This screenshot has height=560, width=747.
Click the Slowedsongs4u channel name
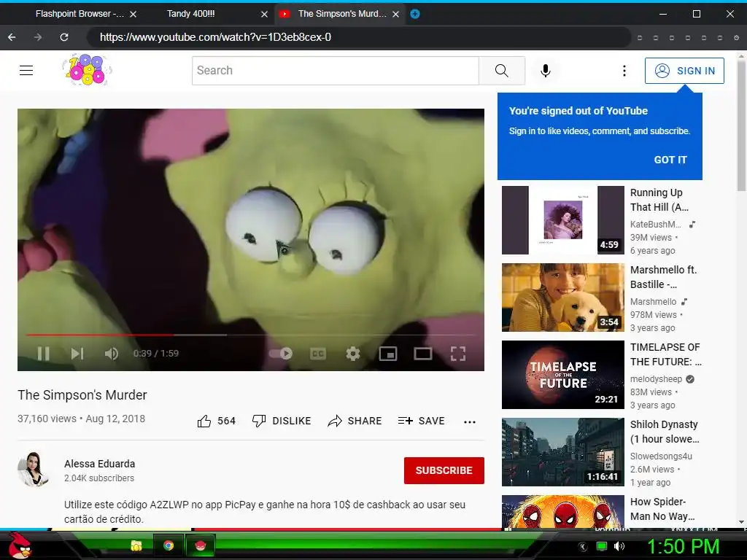pyautogui.click(x=661, y=456)
